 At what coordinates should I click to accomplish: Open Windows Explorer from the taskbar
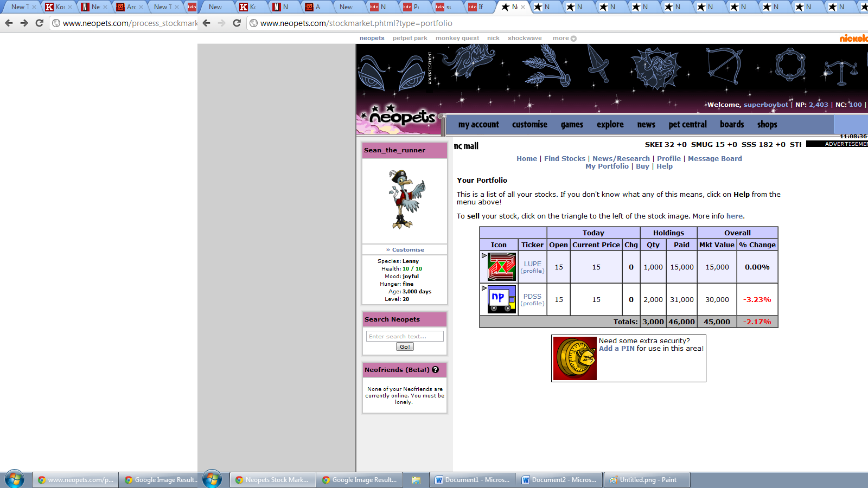[416, 480]
